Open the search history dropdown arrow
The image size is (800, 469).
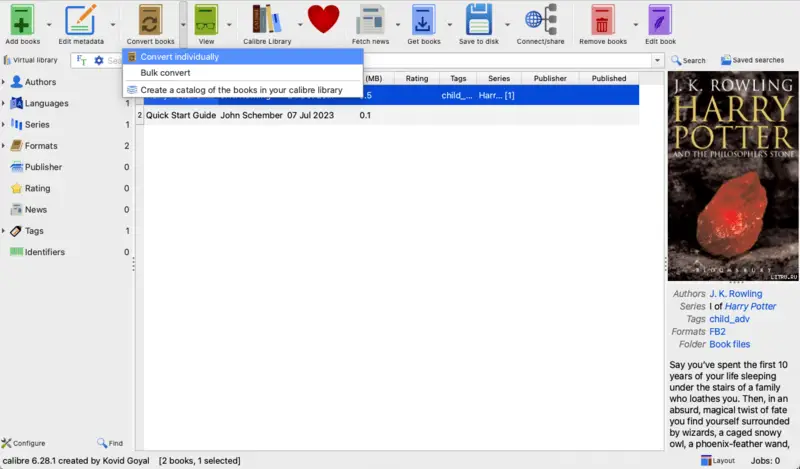pyautogui.click(x=657, y=61)
